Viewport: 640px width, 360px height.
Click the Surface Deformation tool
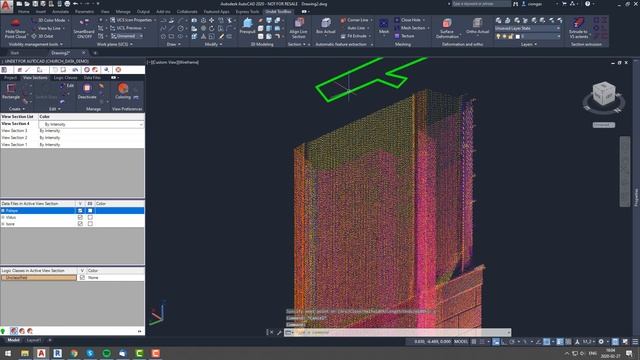coord(447,28)
